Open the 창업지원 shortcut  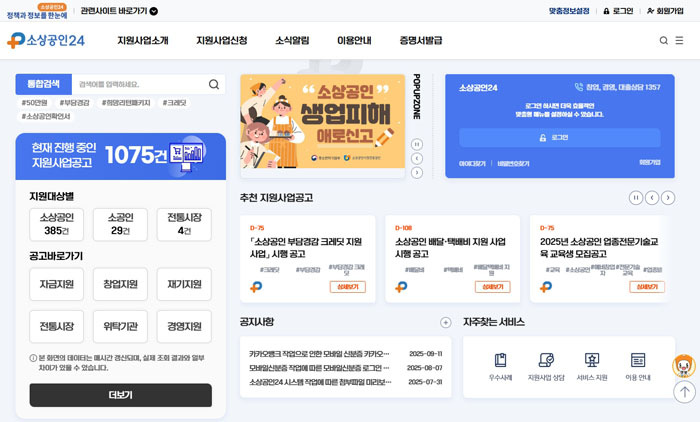point(121,284)
